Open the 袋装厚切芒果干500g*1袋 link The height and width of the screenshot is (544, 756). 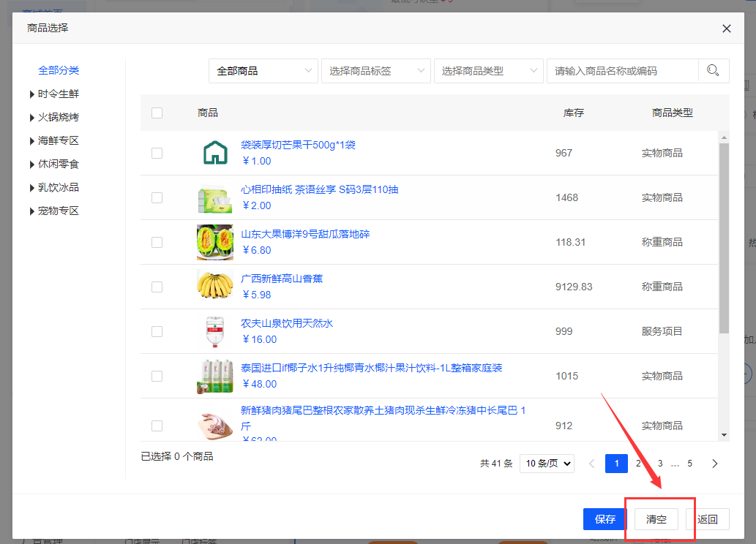298,145
